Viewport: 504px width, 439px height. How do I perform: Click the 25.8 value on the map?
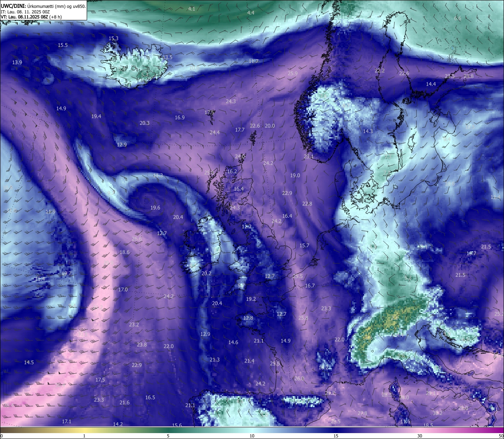coord(303,318)
